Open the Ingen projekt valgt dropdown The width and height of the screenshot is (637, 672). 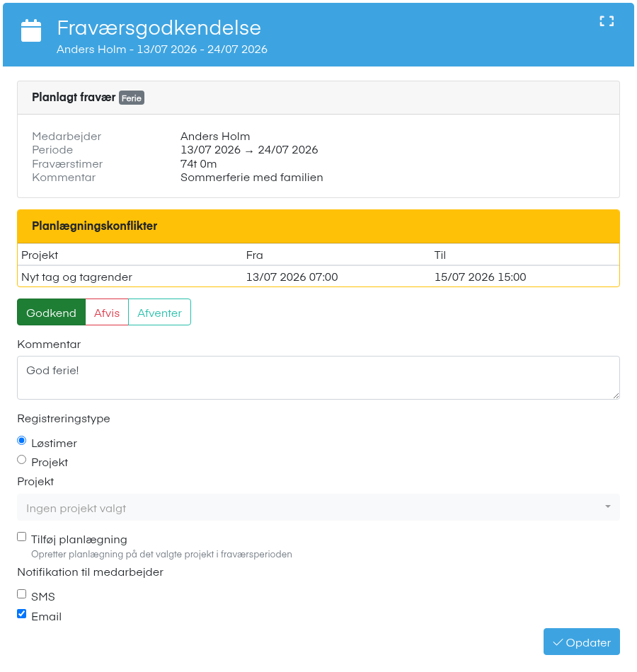coord(318,507)
